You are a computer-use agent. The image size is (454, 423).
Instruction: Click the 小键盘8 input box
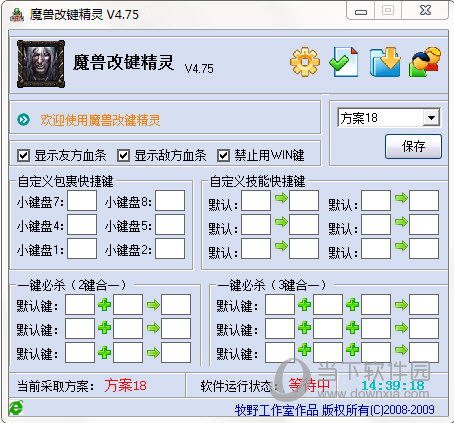(x=170, y=201)
